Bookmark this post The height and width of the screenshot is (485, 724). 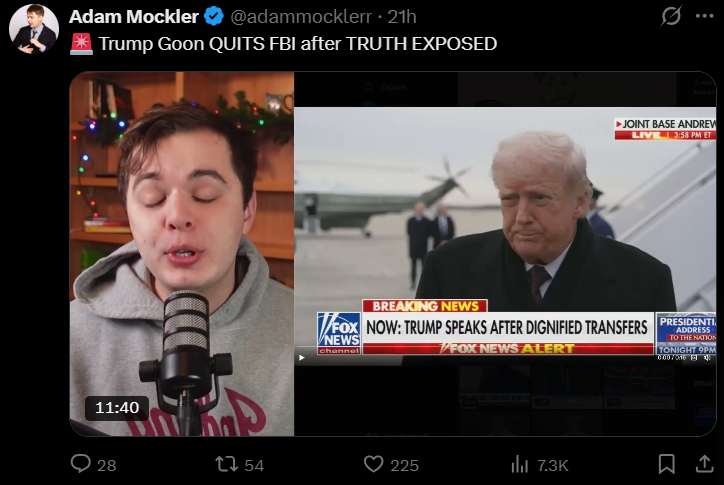(666, 464)
